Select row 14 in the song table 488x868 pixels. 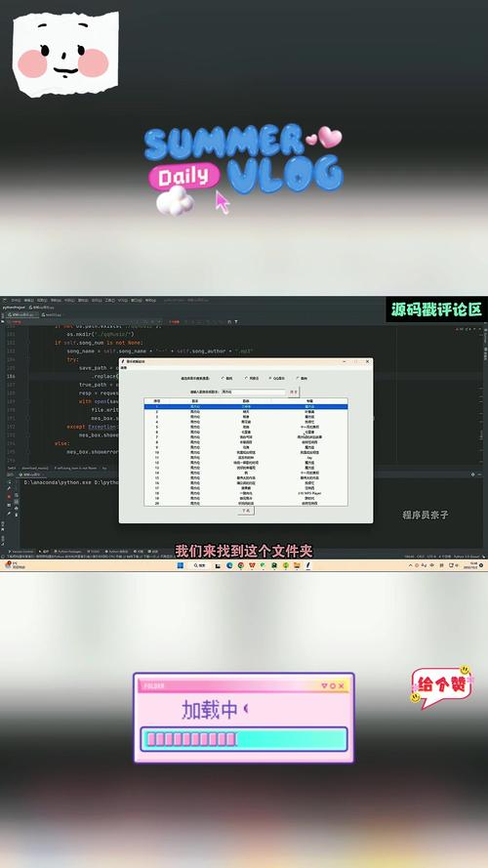pos(246,473)
